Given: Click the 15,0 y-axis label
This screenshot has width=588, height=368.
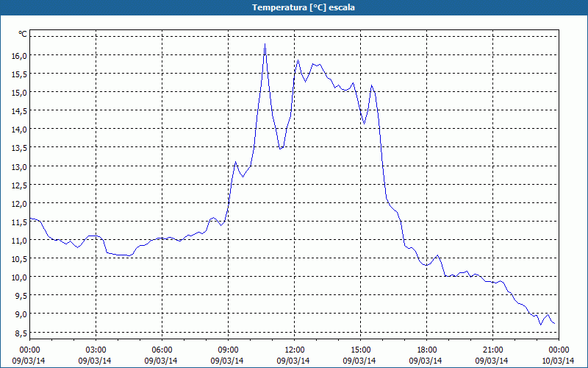Looking at the screenshot, I should (20, 93).
